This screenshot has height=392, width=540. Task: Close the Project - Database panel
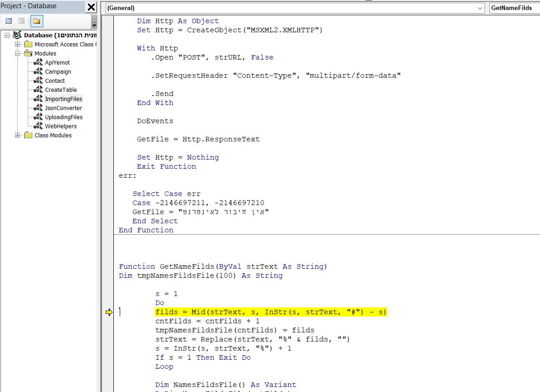click(x=91, y=7)
